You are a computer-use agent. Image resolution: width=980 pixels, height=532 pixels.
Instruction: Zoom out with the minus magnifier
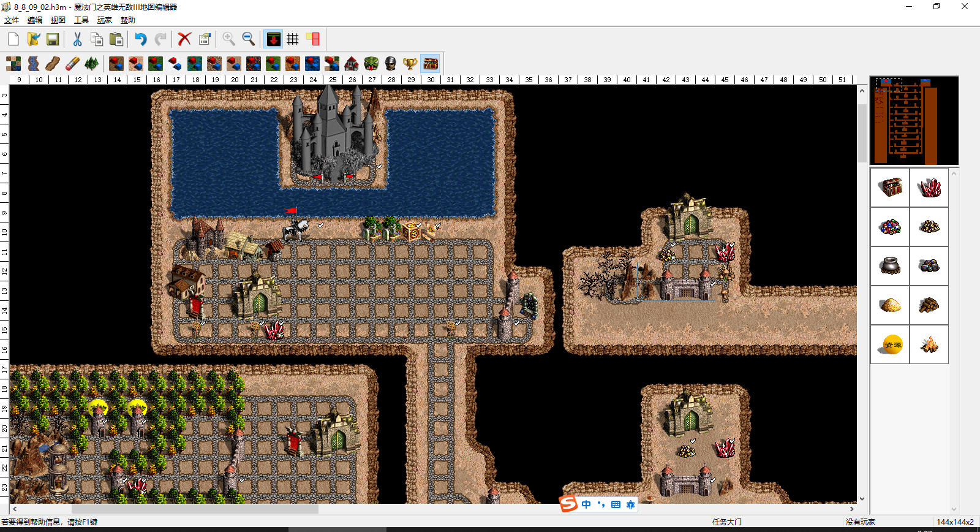point(249,39)
